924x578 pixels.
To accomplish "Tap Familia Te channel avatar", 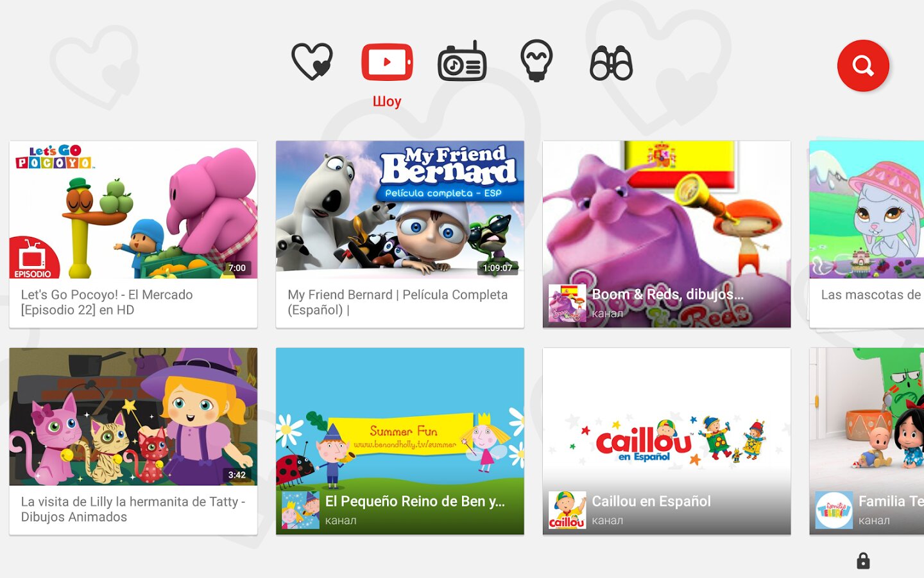I will tap(834, 510).
